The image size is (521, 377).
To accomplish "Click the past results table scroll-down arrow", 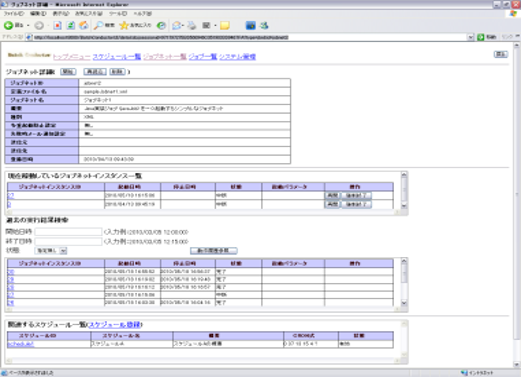I will click(x=404, y=303).
